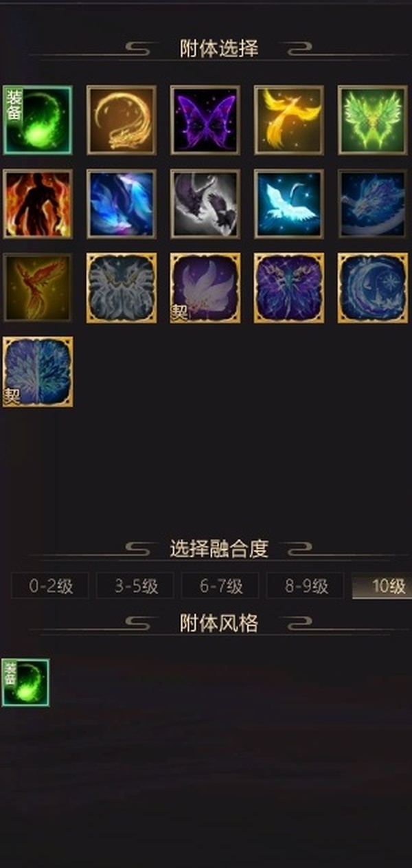Select the equipped style thumbnail under 附体风格
412x868 pixels.
coord(25,682)
